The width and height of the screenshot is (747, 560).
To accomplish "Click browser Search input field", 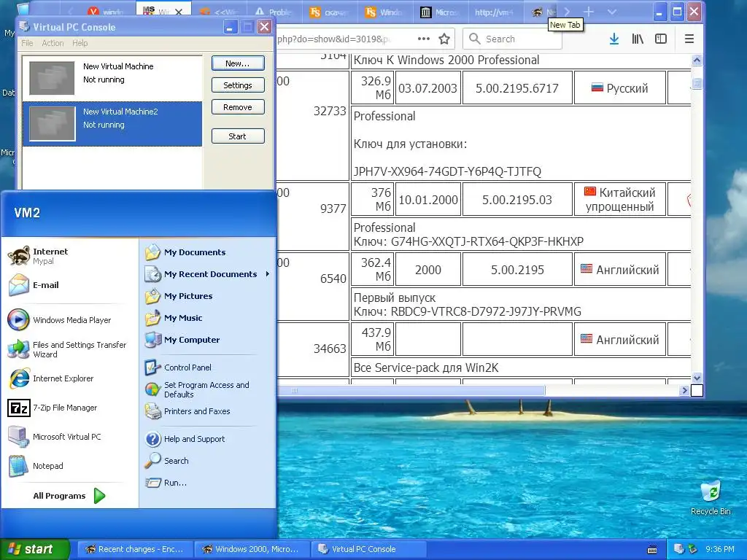I will [512, 39].
